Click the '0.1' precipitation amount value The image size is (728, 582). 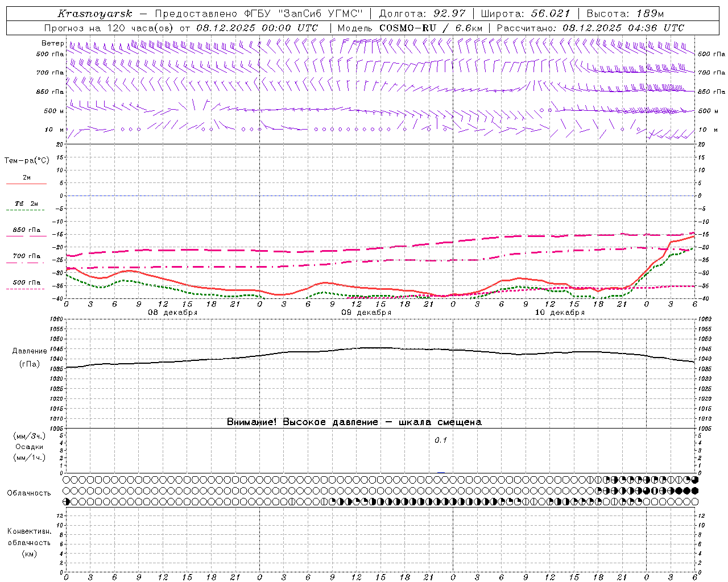[x=441, y=440]
